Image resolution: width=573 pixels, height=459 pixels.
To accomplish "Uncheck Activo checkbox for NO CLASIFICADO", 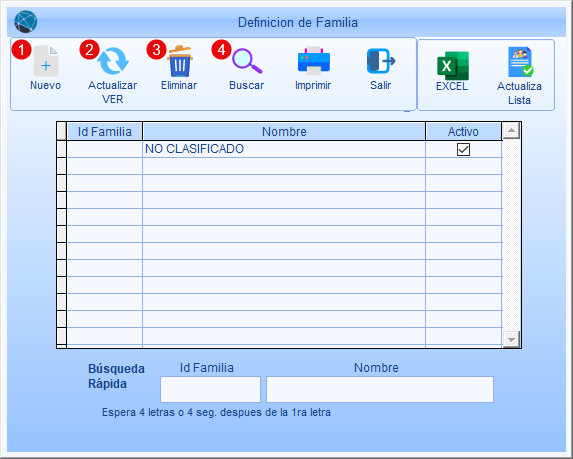I will [x=463, y=149].
